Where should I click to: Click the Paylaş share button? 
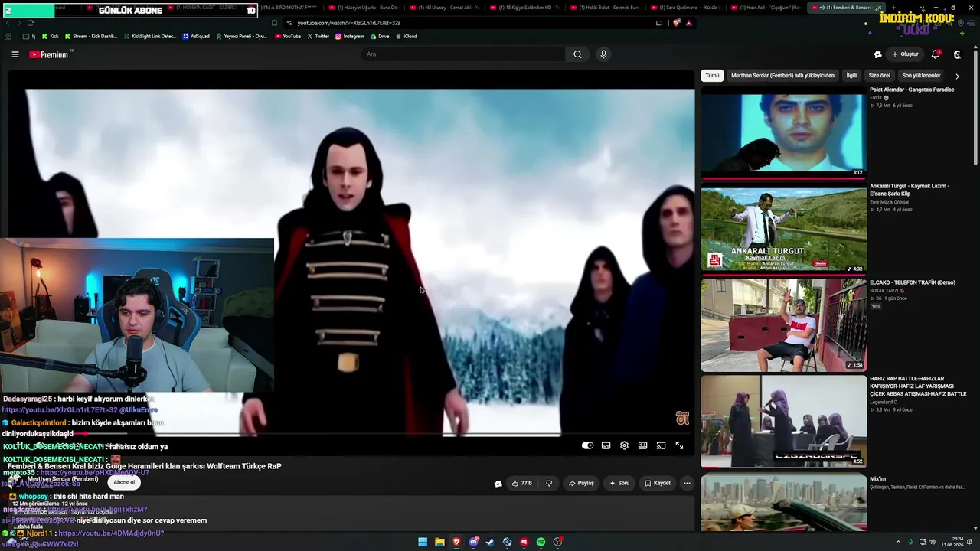pos(581,483)
